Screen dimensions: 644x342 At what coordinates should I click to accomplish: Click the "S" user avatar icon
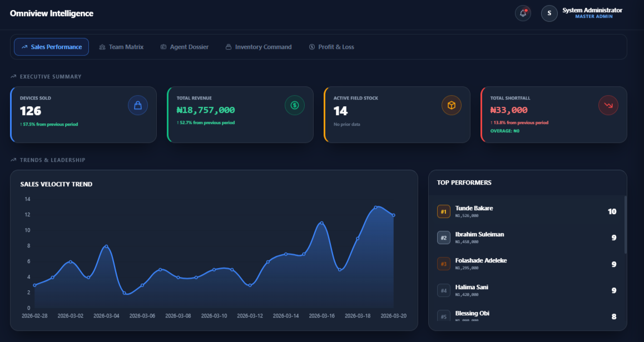[x=549, y=13]
